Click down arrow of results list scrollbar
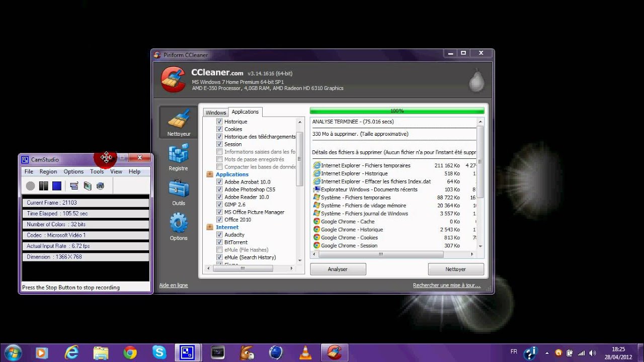Screen dimensions: 644x362 (x=480, y=246)
